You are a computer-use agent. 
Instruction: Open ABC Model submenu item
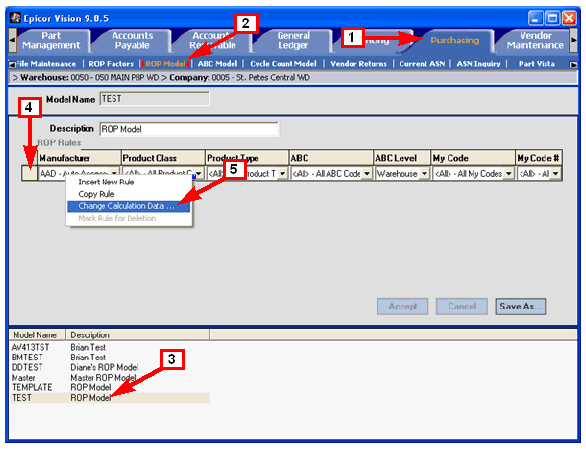217,64
